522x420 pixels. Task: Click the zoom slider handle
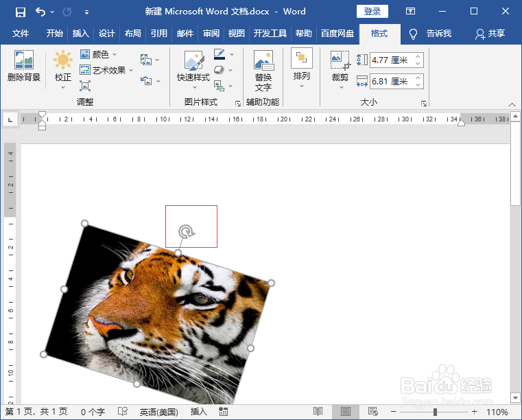(x=435, y=412)
